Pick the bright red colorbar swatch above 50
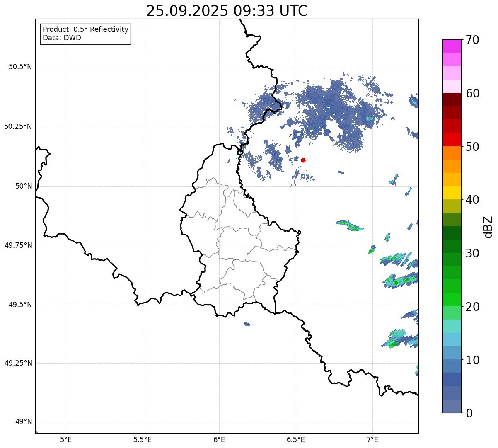 click(x=452, y=140)
